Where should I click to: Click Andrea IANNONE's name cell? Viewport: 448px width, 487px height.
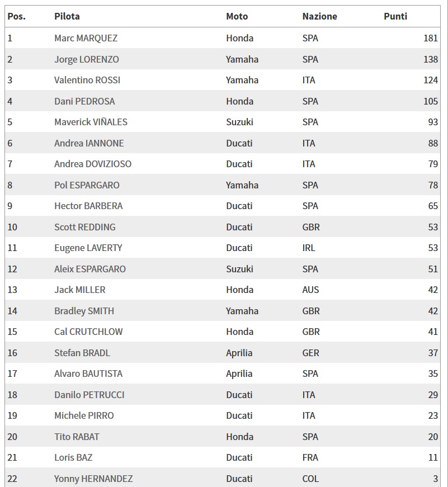point(89,143)
